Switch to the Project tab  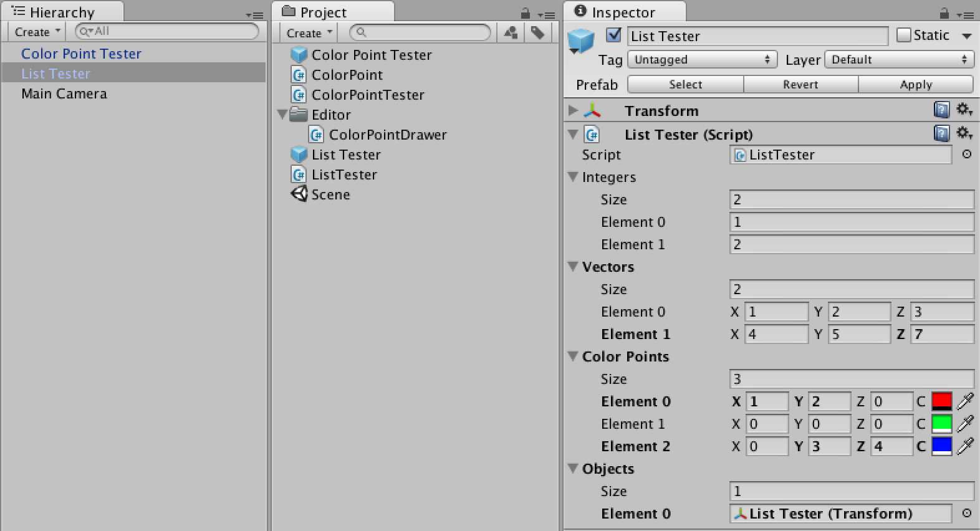(334, 12)
